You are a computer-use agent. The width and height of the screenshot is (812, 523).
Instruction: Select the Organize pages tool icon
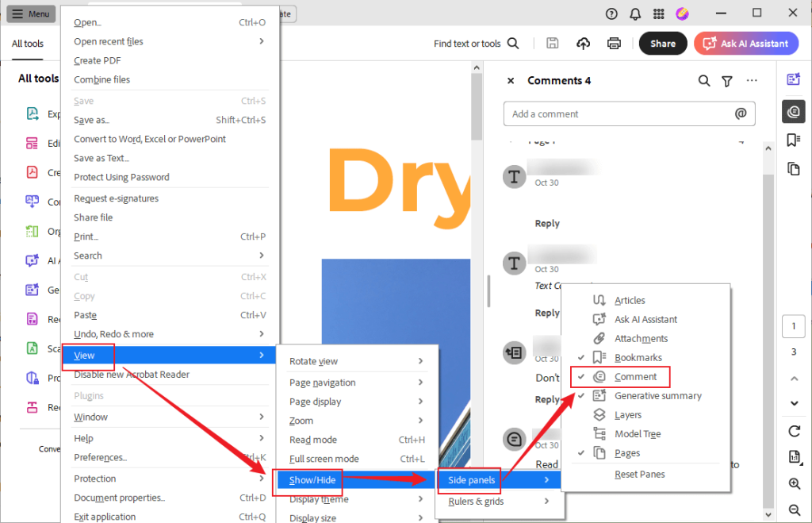33,231
